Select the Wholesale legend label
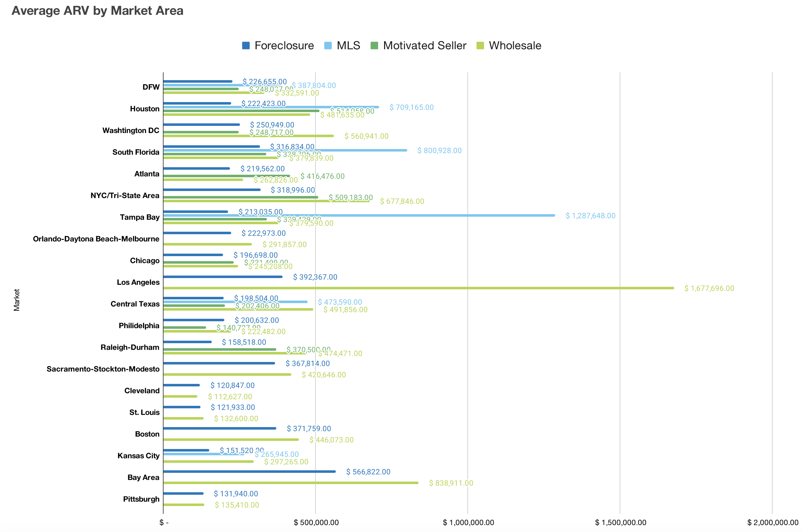The width and height of the screenshot is (802, 532). (x=515, y=45)
